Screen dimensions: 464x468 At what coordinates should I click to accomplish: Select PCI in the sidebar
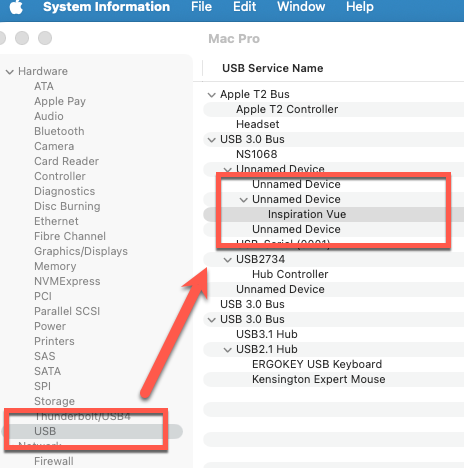[43, 296]
